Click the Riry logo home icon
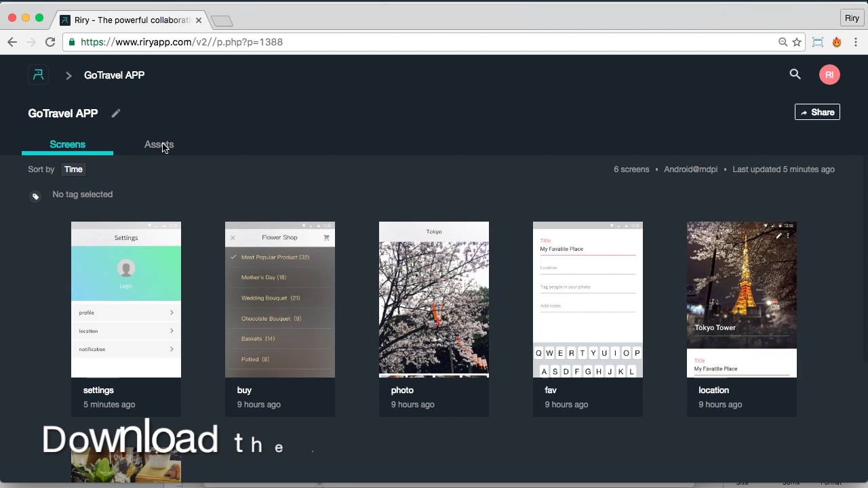The height and width of the screenshot is (488, 868). [38, 75]
